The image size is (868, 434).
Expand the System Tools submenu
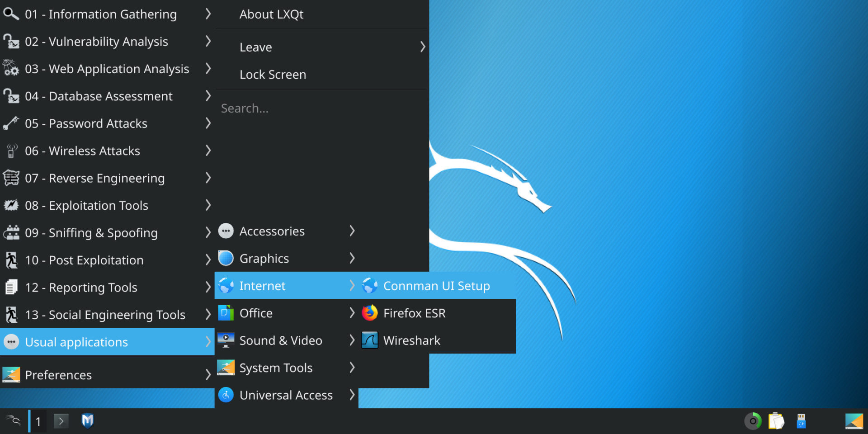[352, 368]
